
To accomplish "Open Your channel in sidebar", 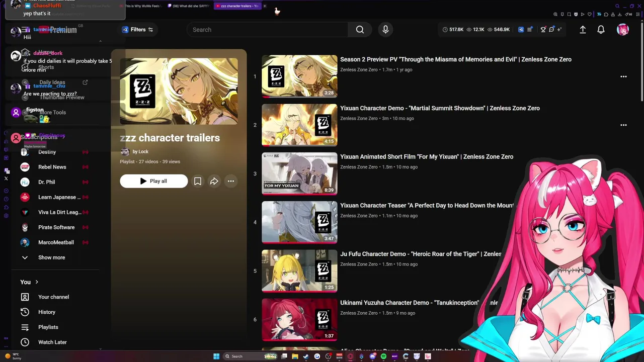I will (53, 297).
